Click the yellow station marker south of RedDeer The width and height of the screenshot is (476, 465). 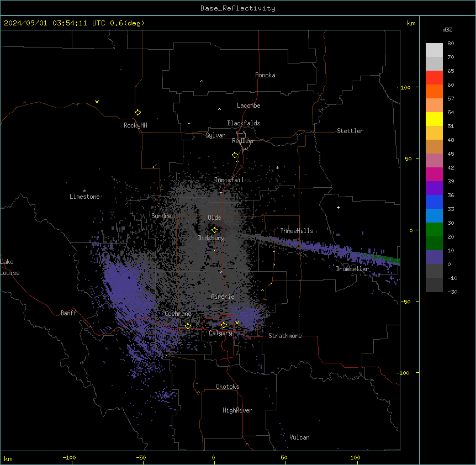tap(235, 155)
